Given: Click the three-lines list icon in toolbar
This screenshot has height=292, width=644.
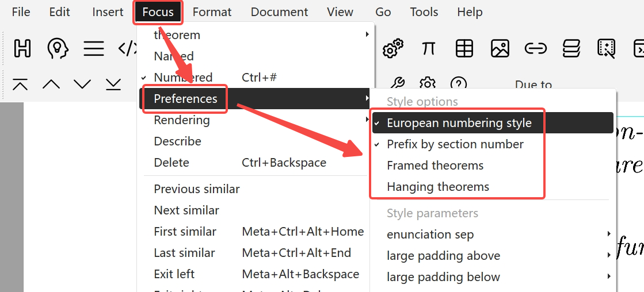Looking at the screenshot, I should [94, 48].
